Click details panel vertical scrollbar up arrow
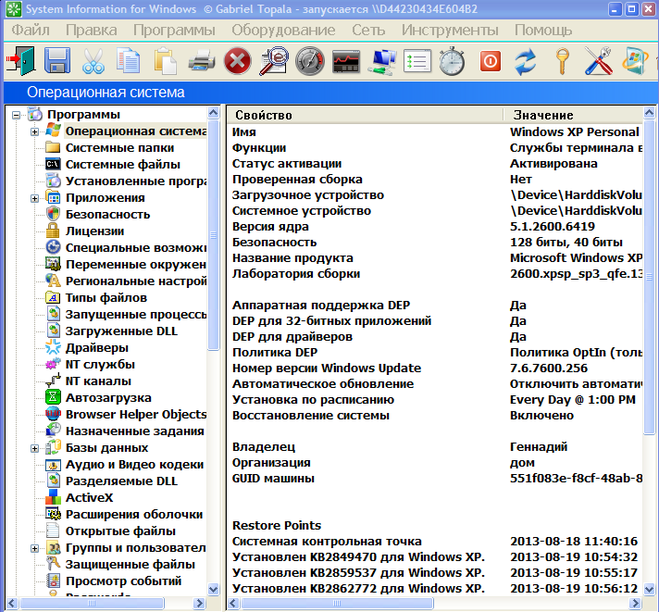The height and width of the screenshot is (612, 659). click(x=648, y=113)
